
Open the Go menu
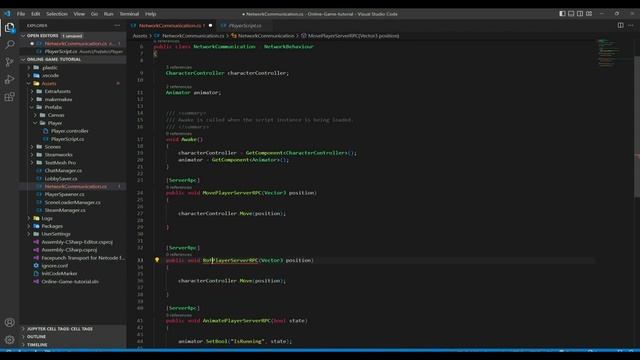(x=94, y=14)
